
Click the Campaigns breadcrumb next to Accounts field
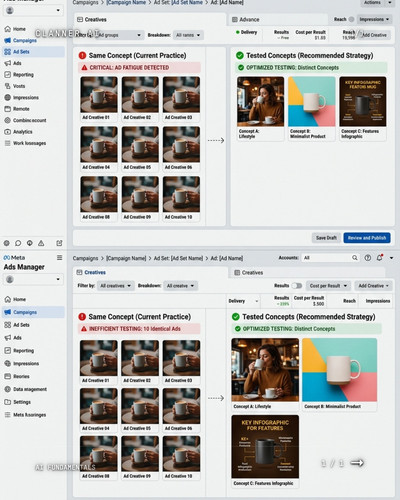(85, 258)
